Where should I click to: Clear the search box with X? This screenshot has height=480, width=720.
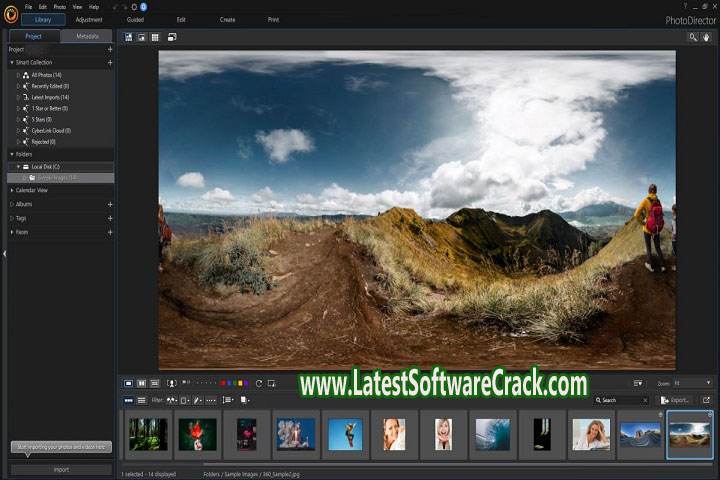(645, 401)
